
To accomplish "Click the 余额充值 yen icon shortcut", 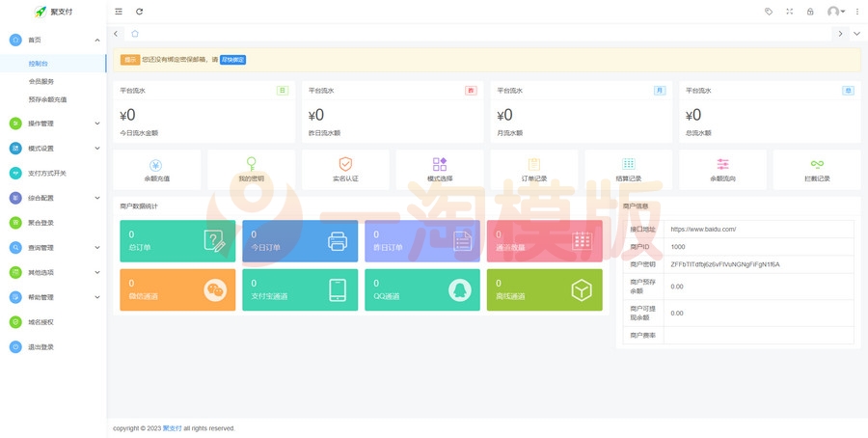I will click(155, 165).
